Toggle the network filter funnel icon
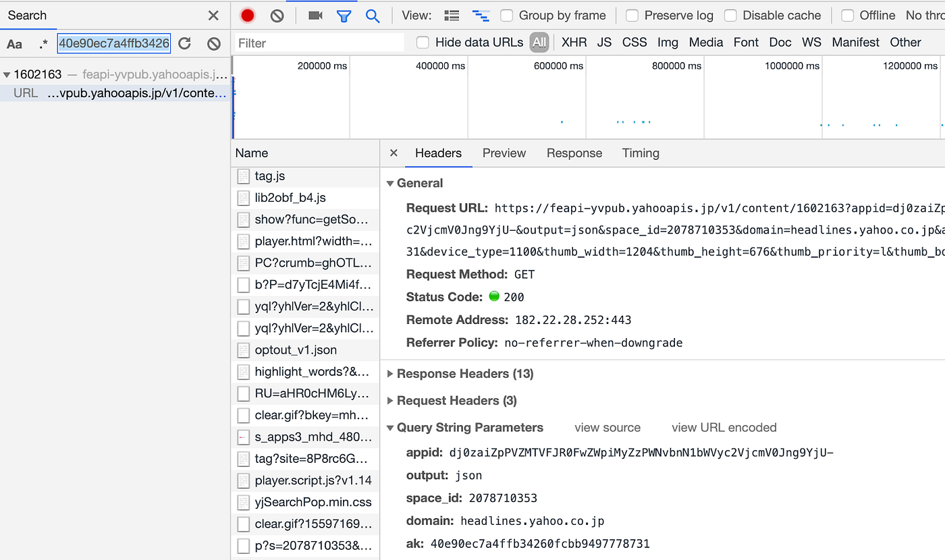The width and height of the screenshot is (945, 560). (x=344, y=15)
